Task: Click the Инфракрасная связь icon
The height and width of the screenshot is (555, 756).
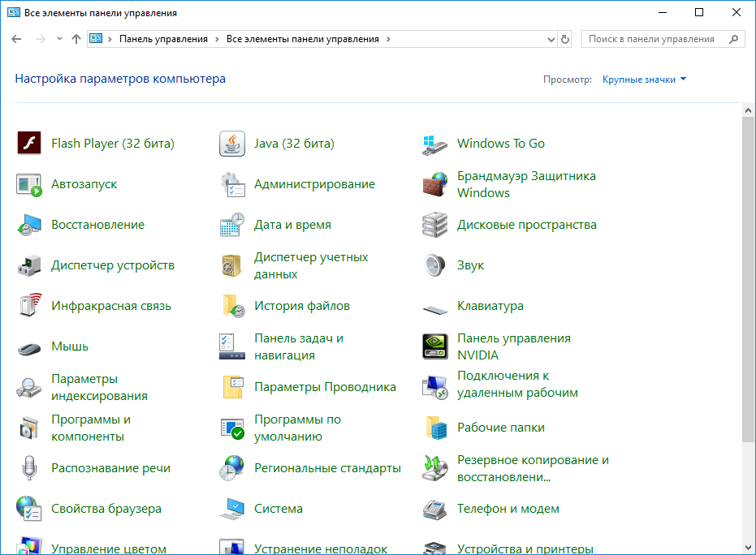Action: point(30,305)
